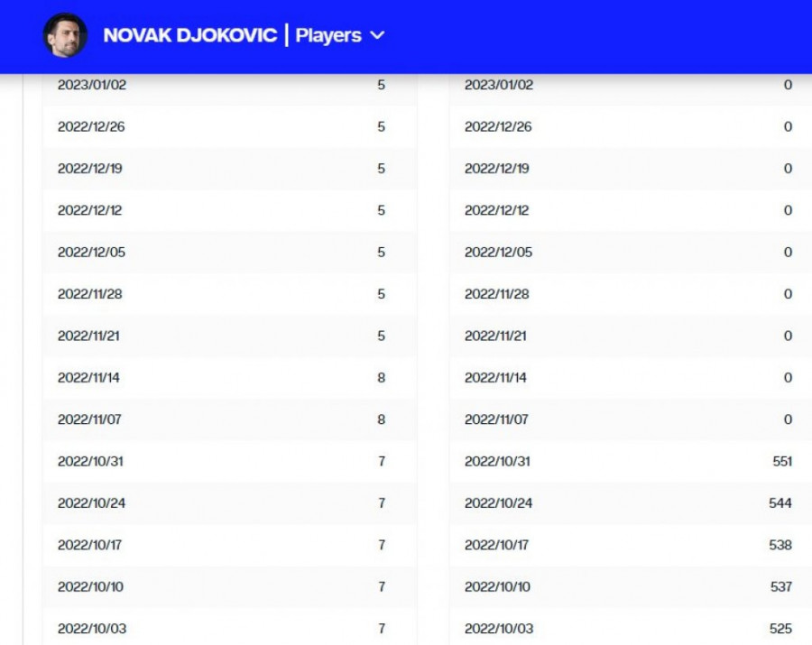
Task: Select the 2022/12/12 date beside value 0
Action: [x=496, y=210]
